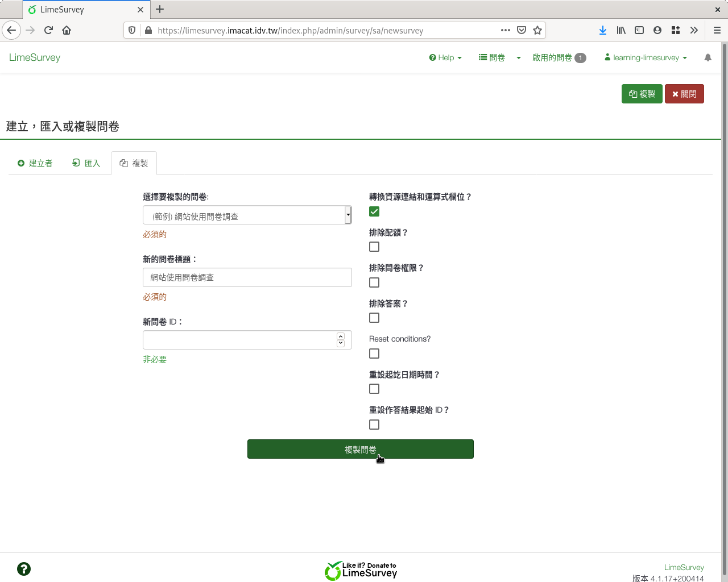Toggle the browser sidebar icon
728x582 pixels.
[639, 30]
